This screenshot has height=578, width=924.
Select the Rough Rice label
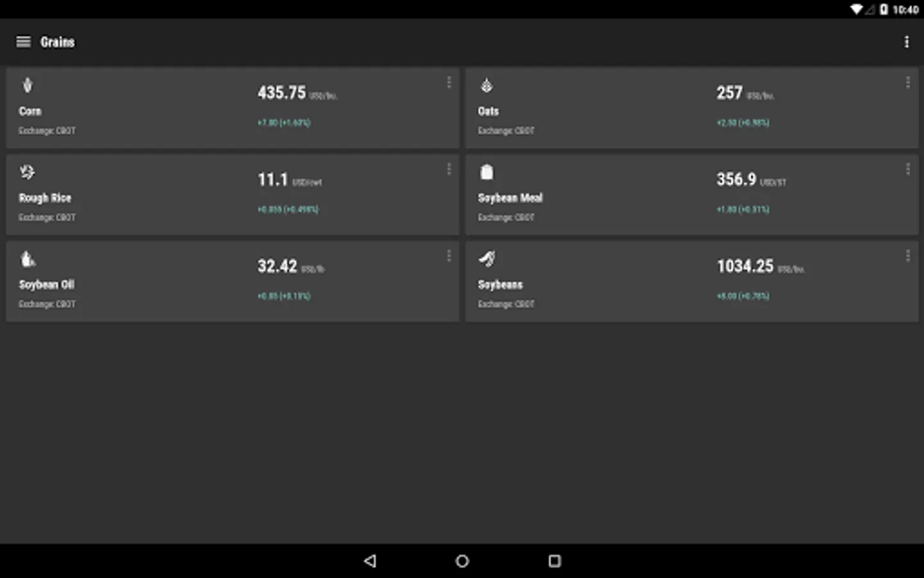click(x=45, y=198)
